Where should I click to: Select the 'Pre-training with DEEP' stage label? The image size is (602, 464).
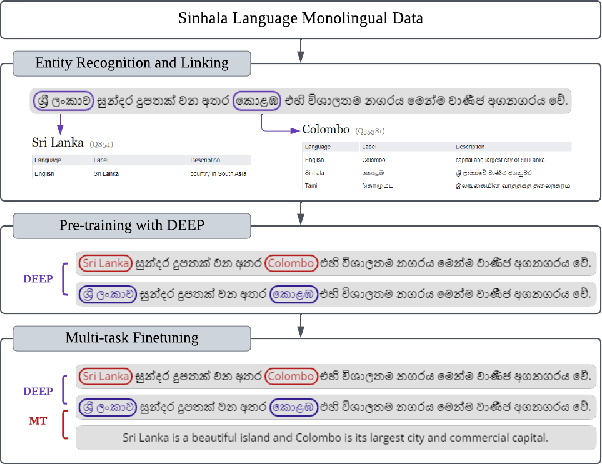tap(132, 226)
